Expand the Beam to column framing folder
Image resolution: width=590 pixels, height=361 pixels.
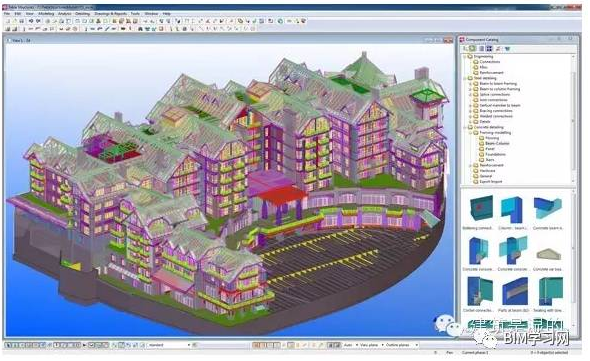pos(470,89)
